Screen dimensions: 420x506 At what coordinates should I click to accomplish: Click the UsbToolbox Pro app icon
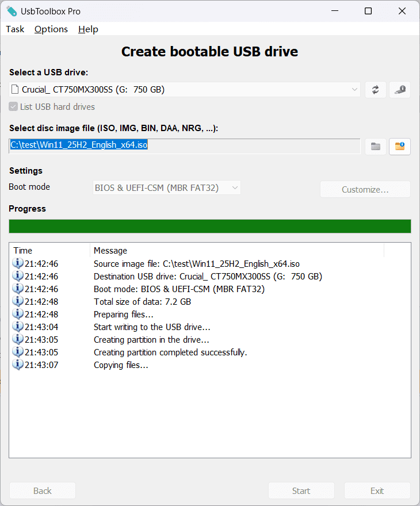pyautogui.click(x=12, y=11)
